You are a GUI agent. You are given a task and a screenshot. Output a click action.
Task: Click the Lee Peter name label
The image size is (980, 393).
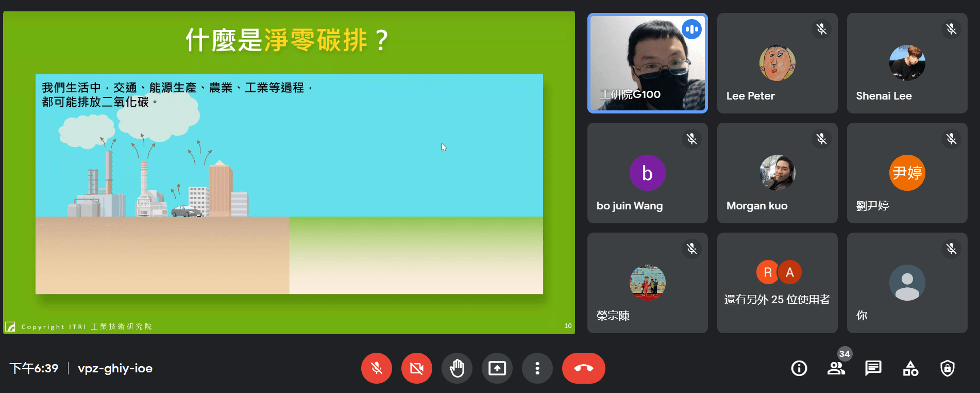click(751, 96)
